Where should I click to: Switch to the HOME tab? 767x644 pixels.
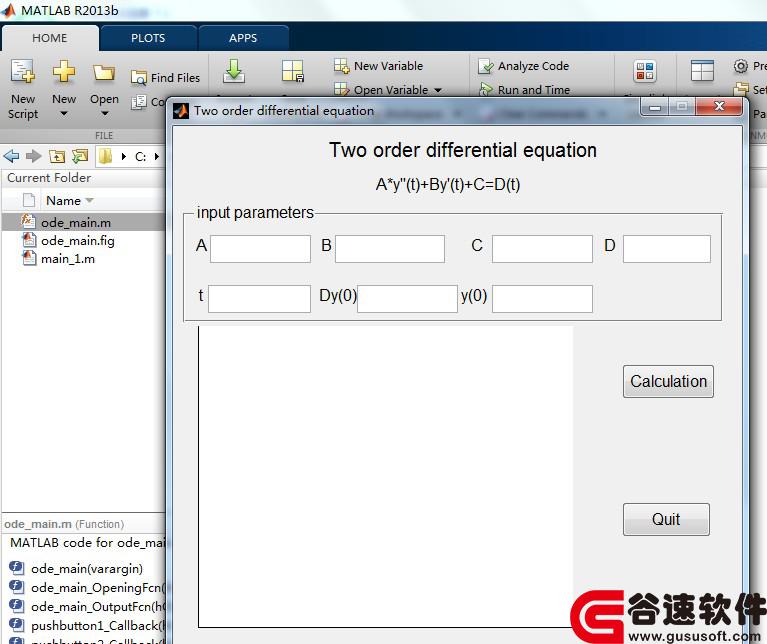[50, 38]
